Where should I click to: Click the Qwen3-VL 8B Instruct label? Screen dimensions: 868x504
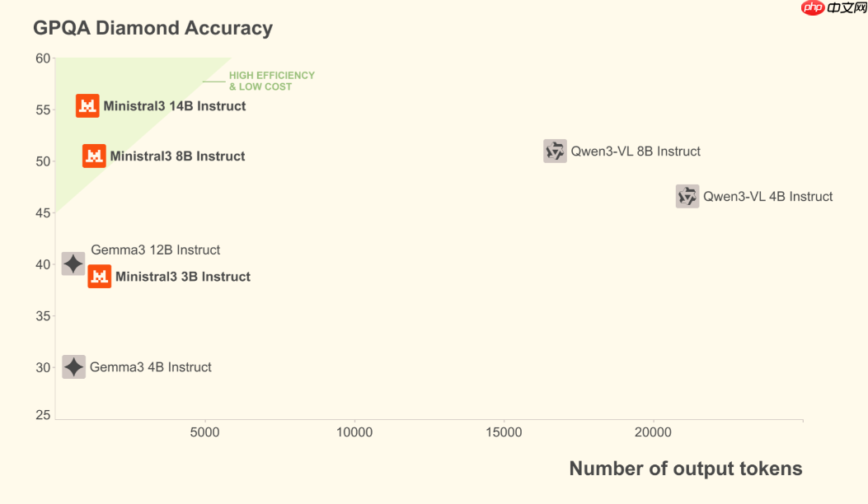click(636, 152)
